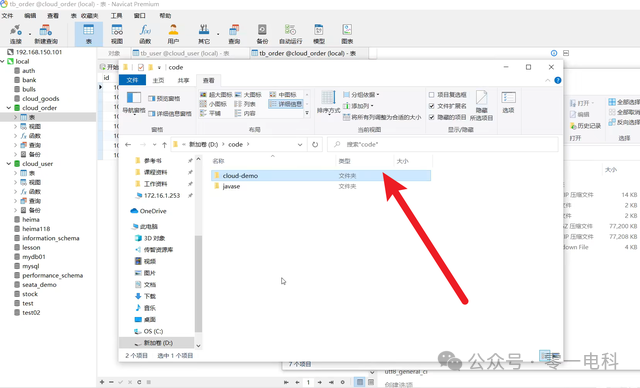Go back with Explorer's back arrow
The image size is (640, 388).
click(128, 144)
